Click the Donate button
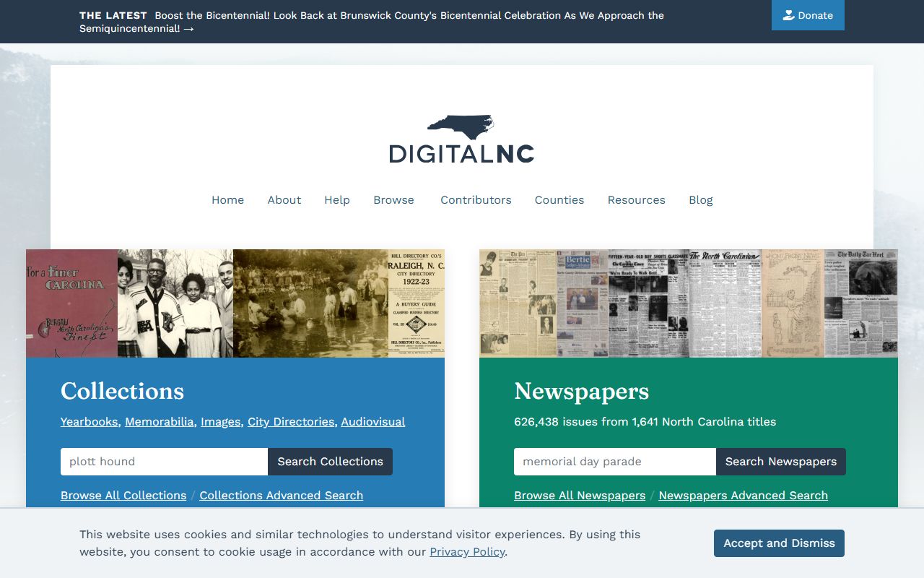Viewport: 924px width, 578px height. (808, 15)
